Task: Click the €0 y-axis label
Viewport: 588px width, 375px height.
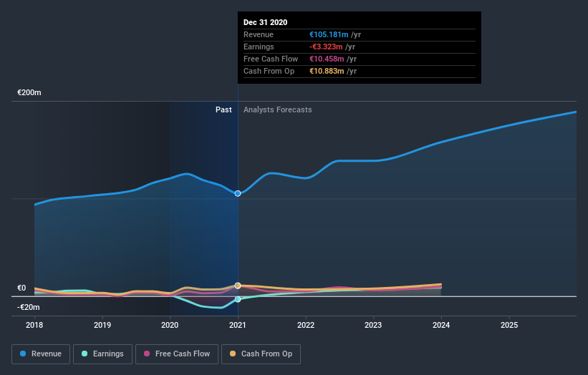Action: point(21,288)
